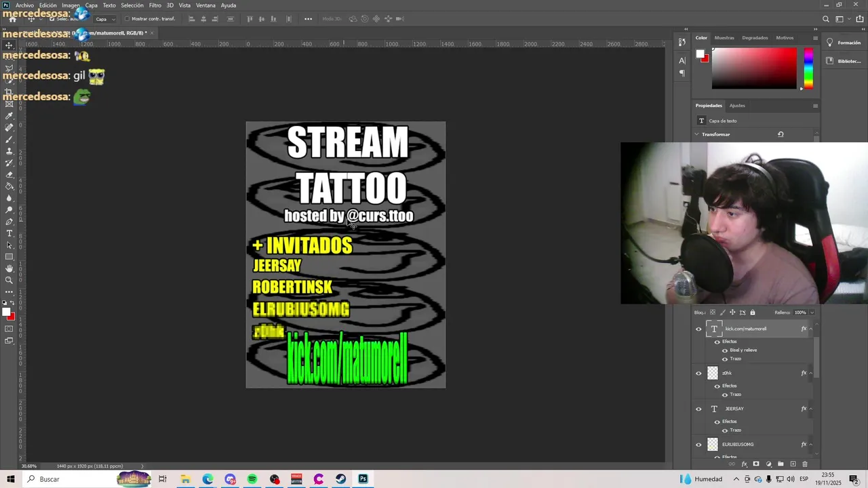Screen dimensions: 868x488
Task: Click the New adjustment layer icon
Action: click(x=768, y=464)
